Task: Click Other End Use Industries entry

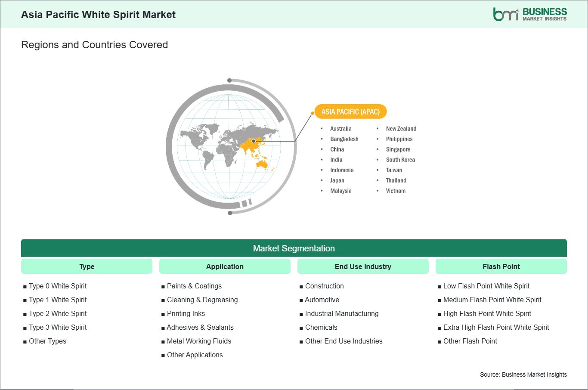Action: (344, 341)
